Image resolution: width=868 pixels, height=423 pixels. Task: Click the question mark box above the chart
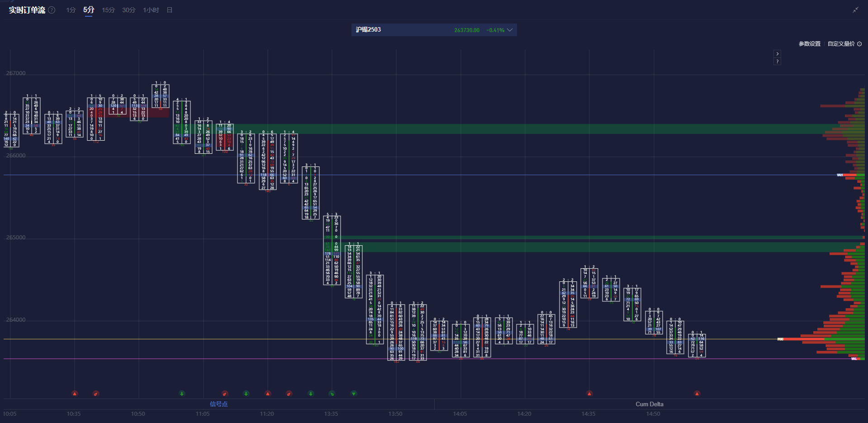click(x=777, y=62)
